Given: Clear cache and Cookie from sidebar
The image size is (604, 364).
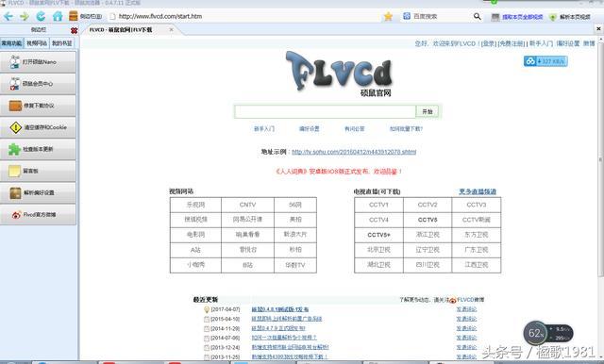Looking at the screenshot, I should click(x=38, y=127).
